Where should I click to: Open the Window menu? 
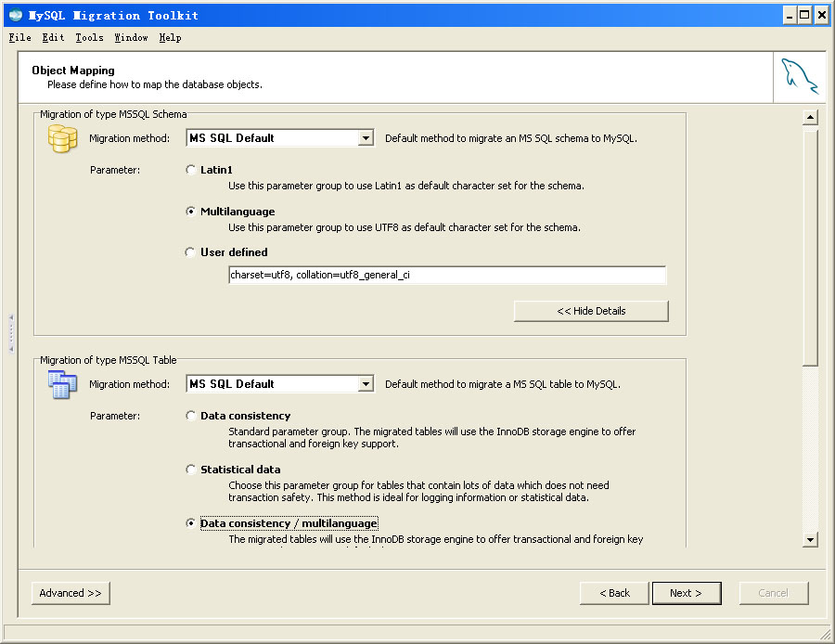pos(130,37)
